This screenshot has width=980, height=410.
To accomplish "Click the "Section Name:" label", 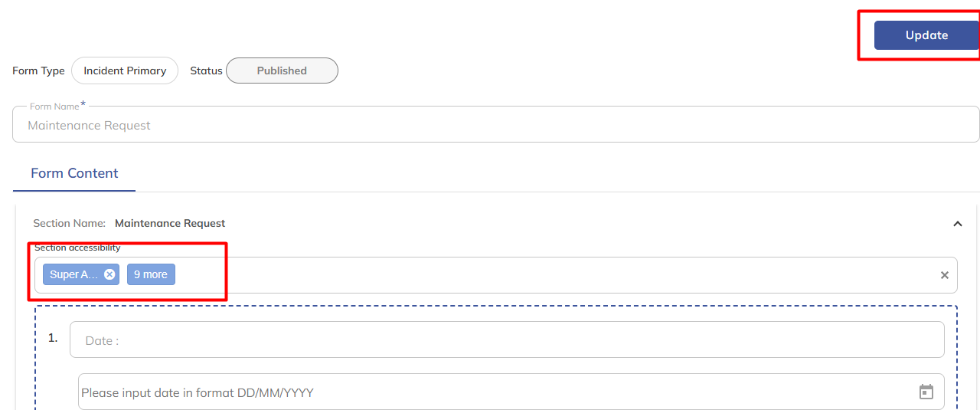I will (69, 223).
